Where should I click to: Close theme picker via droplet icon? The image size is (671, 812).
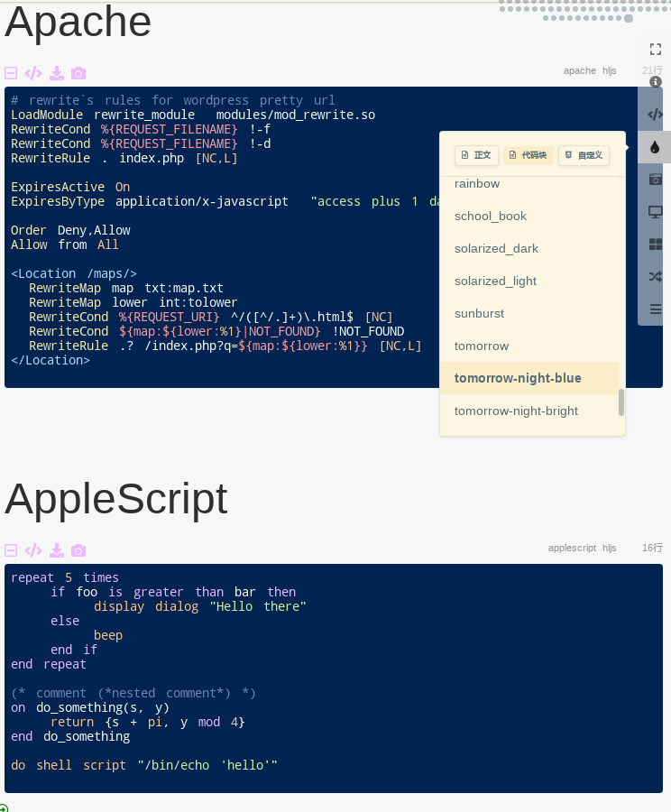655,147
